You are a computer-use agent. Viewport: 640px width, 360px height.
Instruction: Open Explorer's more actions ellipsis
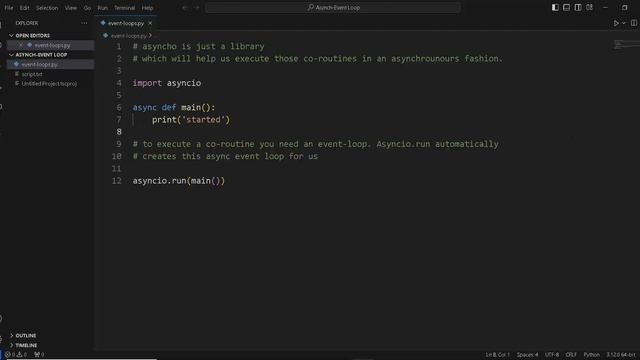coord(84,23)
